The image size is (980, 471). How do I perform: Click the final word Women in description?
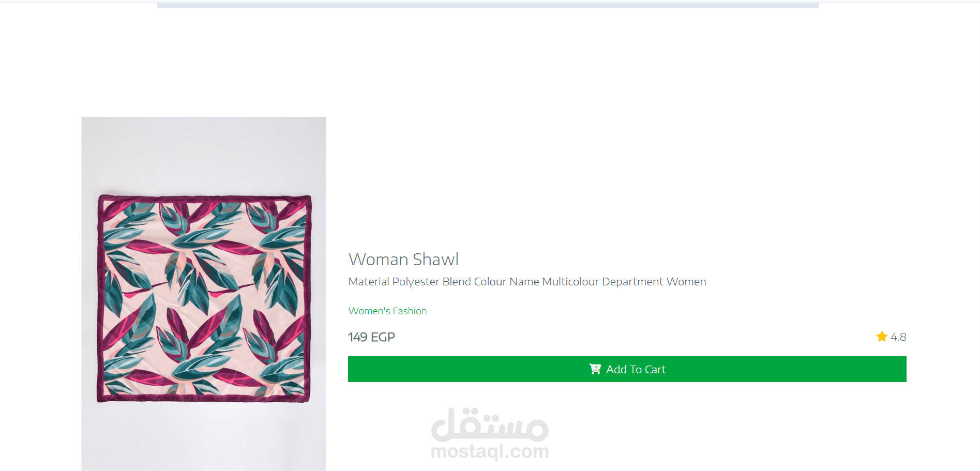(686, 282)
